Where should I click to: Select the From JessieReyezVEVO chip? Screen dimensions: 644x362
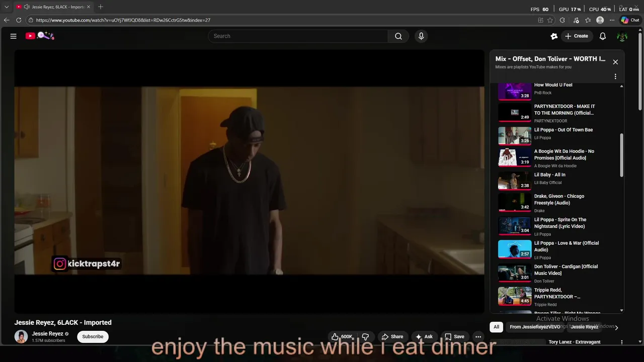tap(535, 327)
